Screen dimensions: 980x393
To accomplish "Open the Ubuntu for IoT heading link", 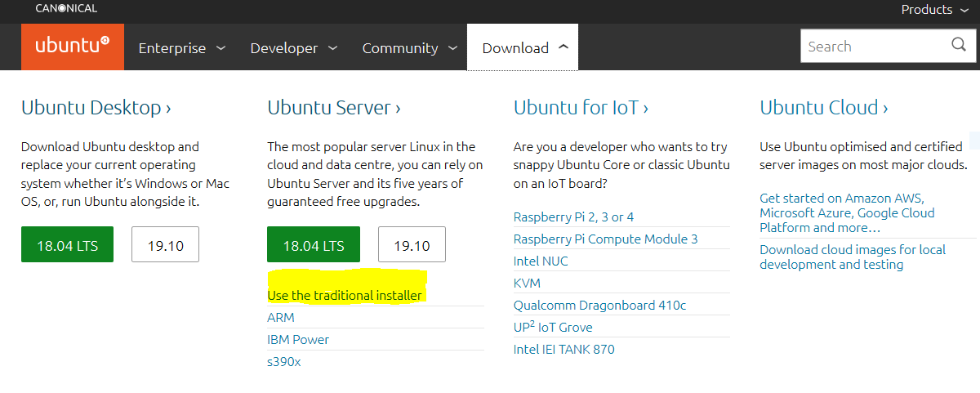I will pos(581,107).
